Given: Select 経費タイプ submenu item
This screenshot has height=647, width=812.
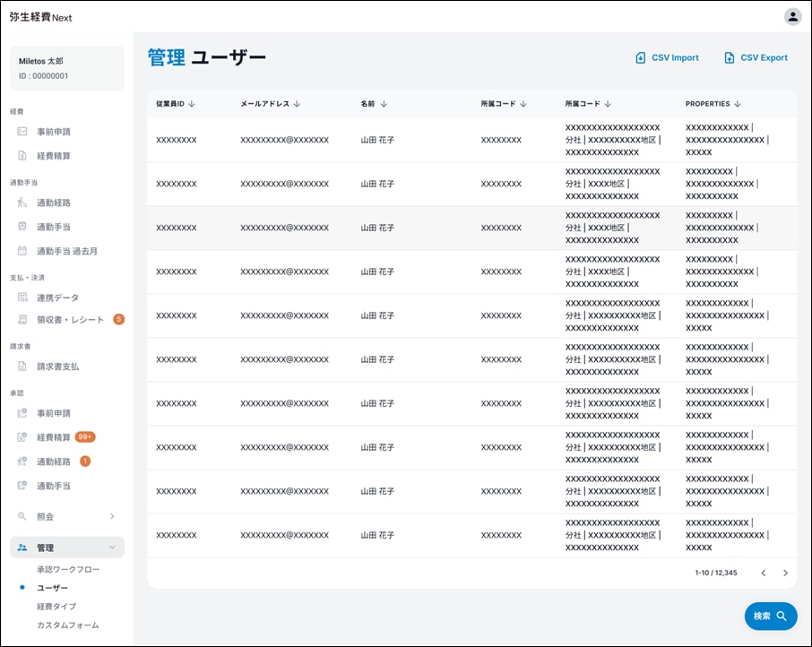Looking at the screenshot, I should (x=56, y=606).
